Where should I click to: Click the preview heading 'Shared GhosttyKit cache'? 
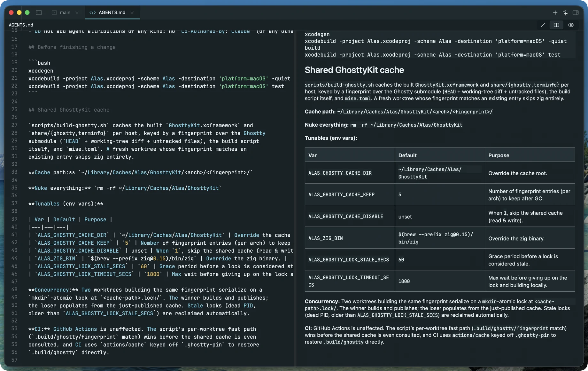click(x=354, y=70)
